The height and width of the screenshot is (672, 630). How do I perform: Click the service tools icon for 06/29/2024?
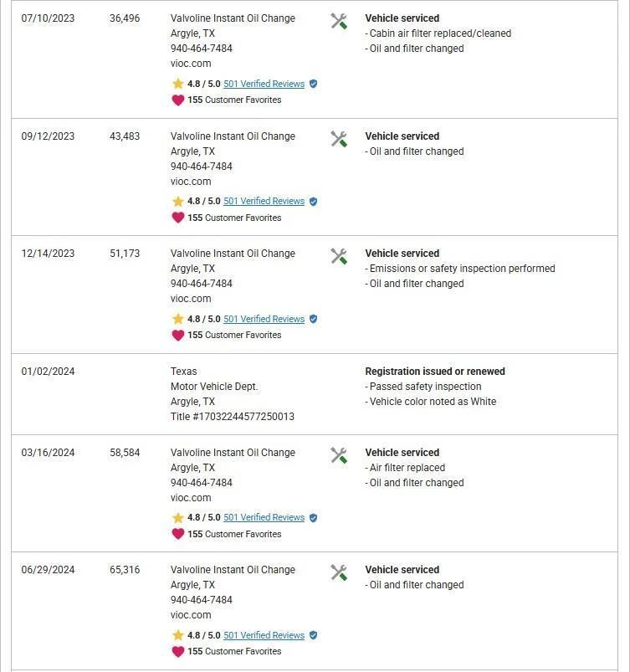339,572
